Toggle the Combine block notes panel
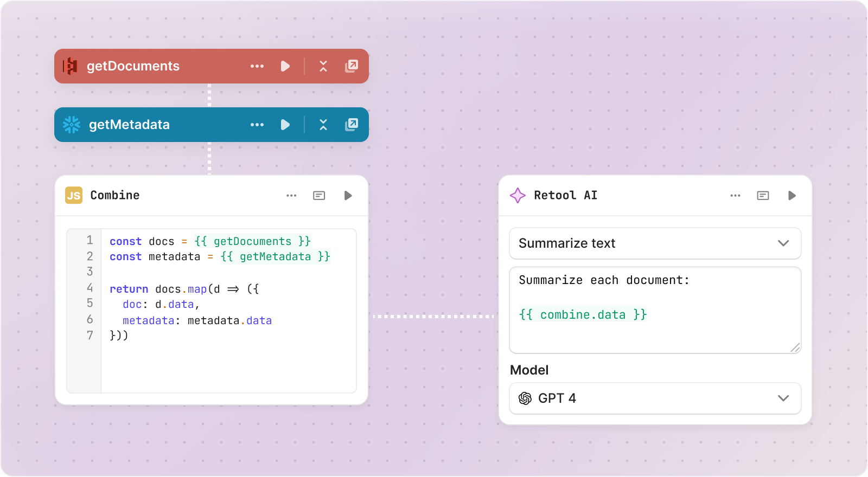This screenshot has height=477, width=868. [x=319, y=196]
